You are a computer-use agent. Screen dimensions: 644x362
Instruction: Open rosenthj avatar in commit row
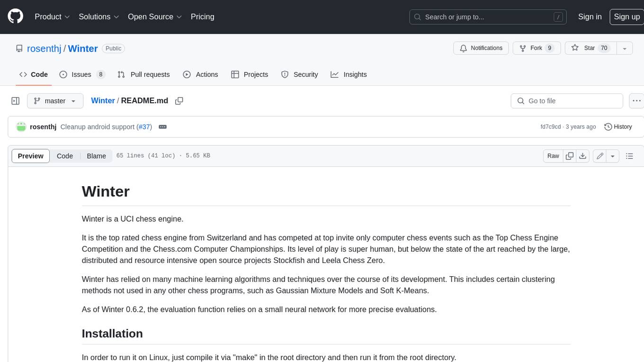pos(21,127)
